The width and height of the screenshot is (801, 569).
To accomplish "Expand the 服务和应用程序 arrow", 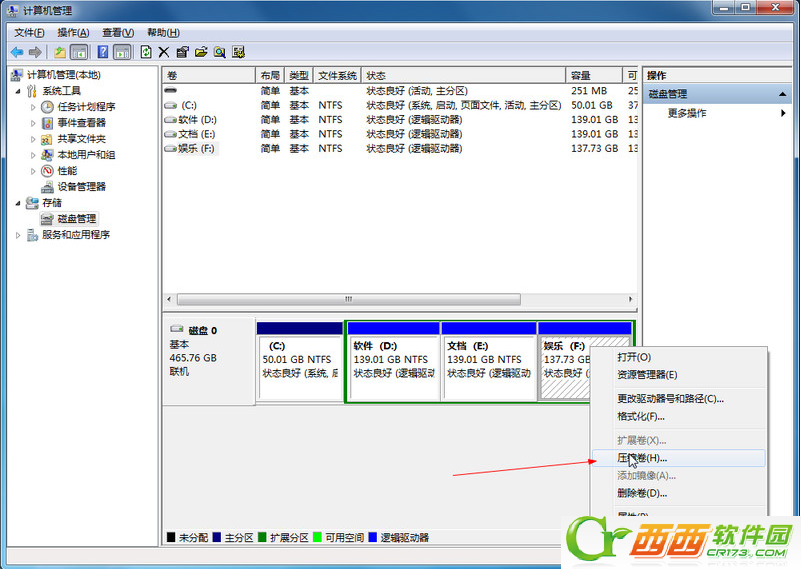I will [x=18, y=235].
